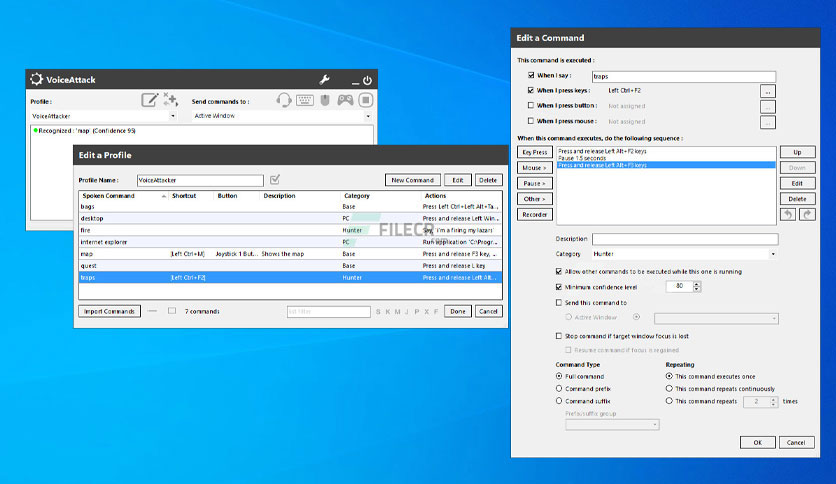
Task: Open ellipsis button for When I press mouse
Action: click(768, 122)
